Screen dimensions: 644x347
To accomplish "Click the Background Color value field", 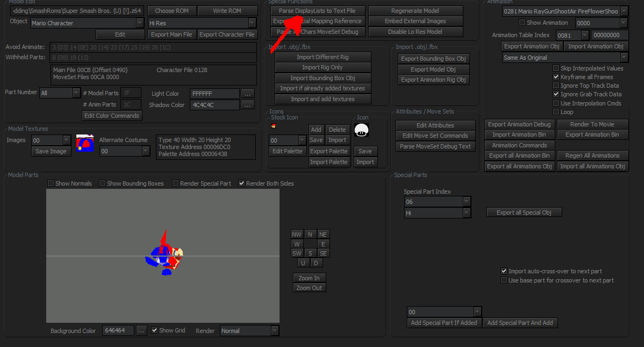I will [x=118, y=330].
